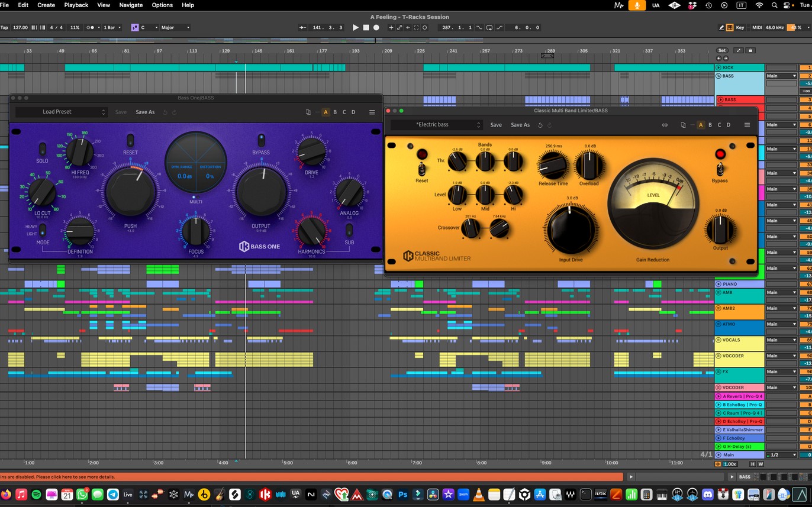Image resolution: width=812 pixels, height=507 pixels.
Task: Click the HARMONICS knob in Bass One
Action: coord(311,231)
